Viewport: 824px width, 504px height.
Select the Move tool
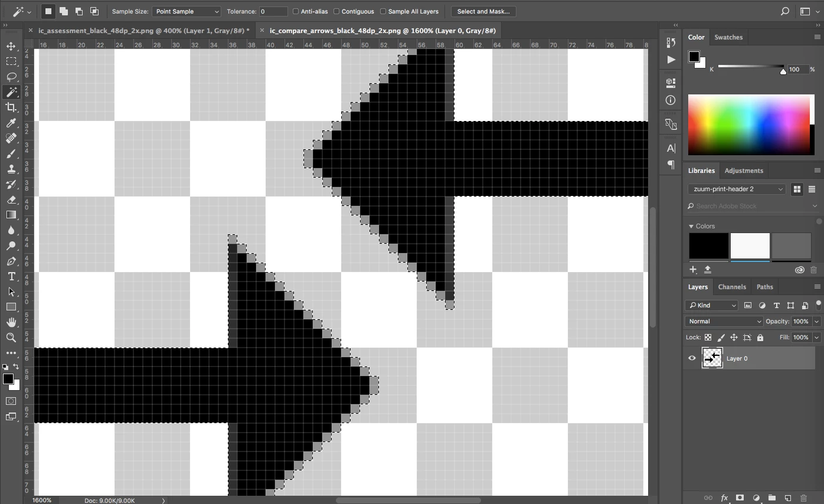[x=11, y=46]
